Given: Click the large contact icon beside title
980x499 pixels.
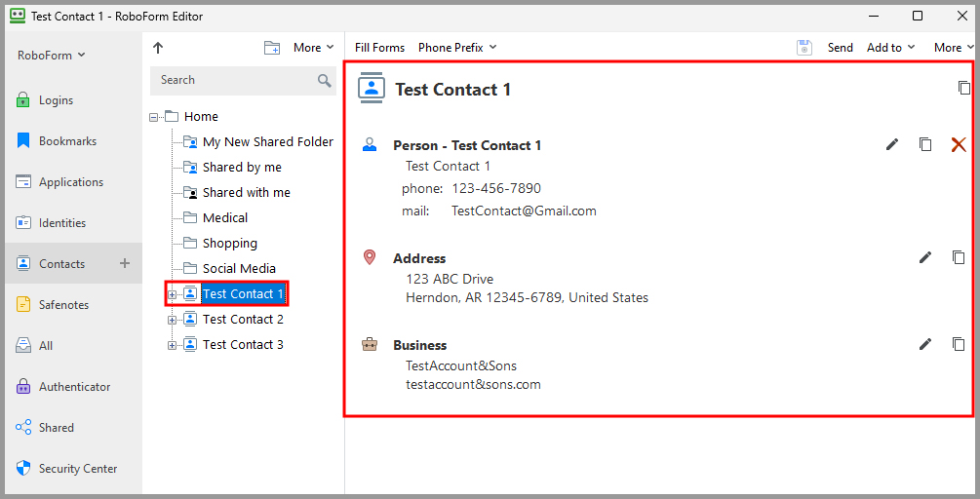Looking at the screenshot, I should pyautogui.click(x=372, y=88).
